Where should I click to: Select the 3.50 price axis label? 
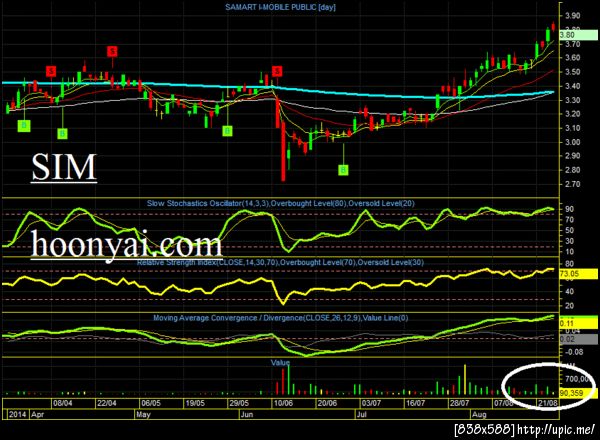coord(572,72)
